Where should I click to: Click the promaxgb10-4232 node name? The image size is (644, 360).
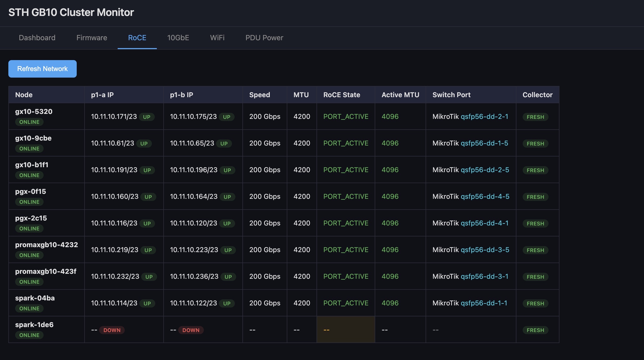46,245
